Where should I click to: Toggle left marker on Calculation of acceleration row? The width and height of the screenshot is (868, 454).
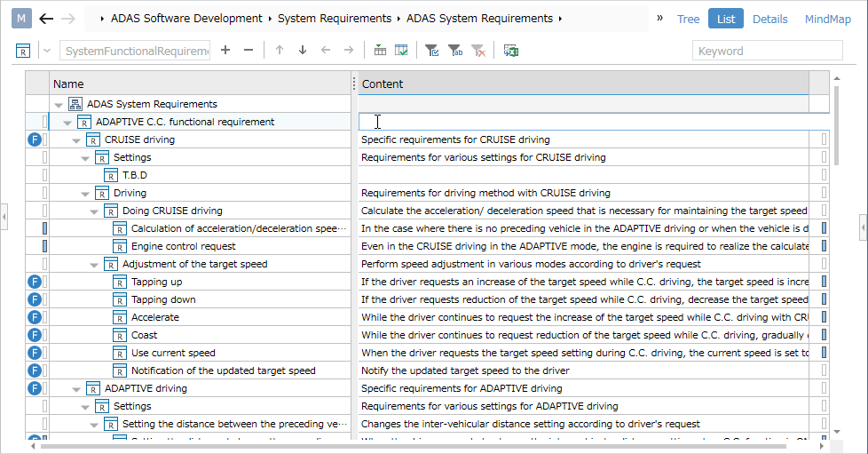click(45, 228)
